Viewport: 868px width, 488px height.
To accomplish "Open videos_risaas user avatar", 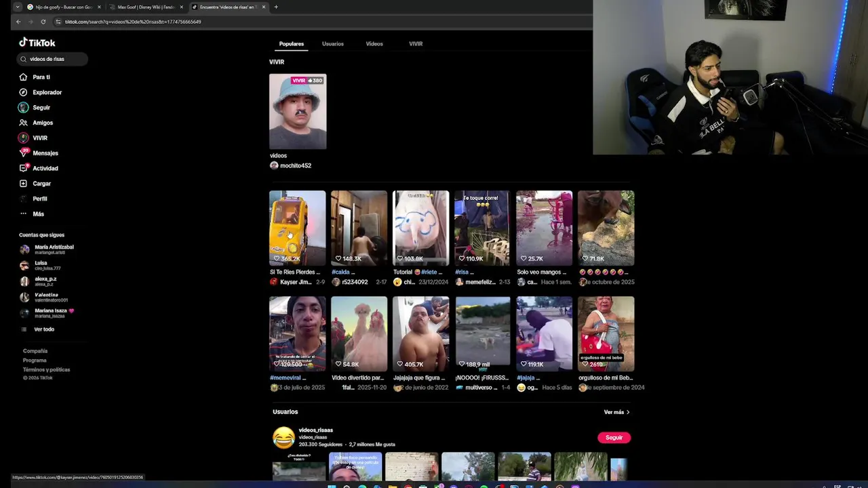I will pyautogui.click(x=283, y=438).
